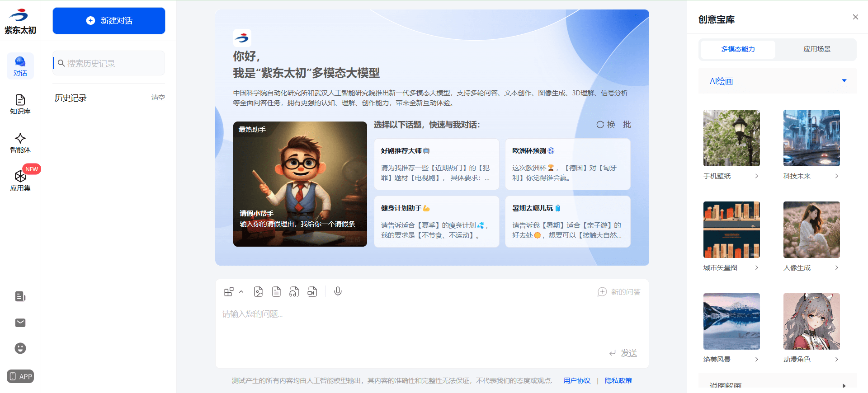
Task: Activate the microphone voice input
Action: pos(338,292)
